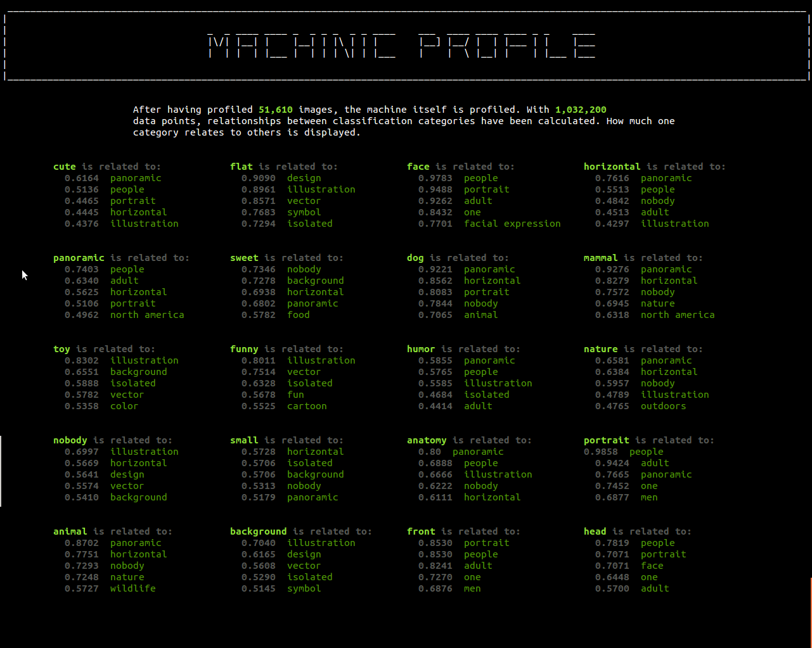
Task: Click 'face' entry in the head list
Action: [652, 566]
